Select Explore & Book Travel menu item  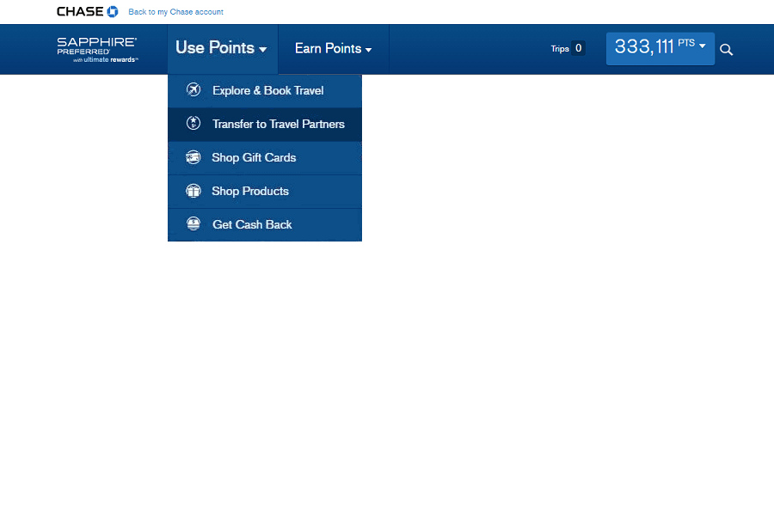(x=265, y=91)
